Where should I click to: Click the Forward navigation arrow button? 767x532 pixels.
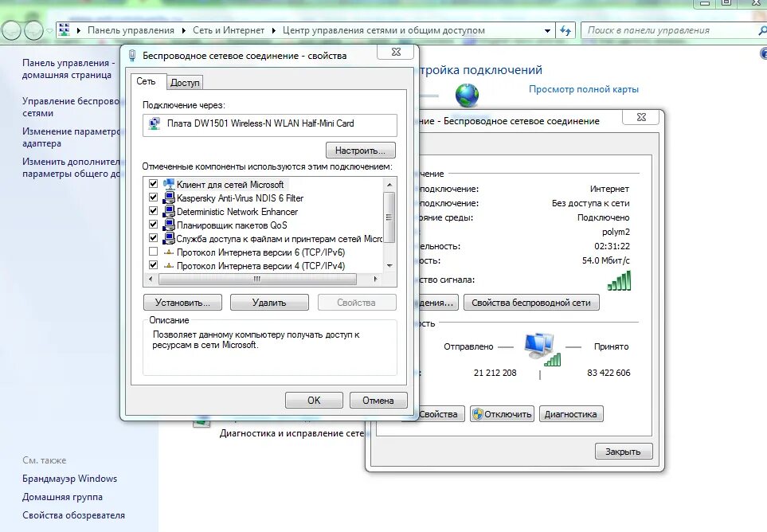(x=33, y=31)
